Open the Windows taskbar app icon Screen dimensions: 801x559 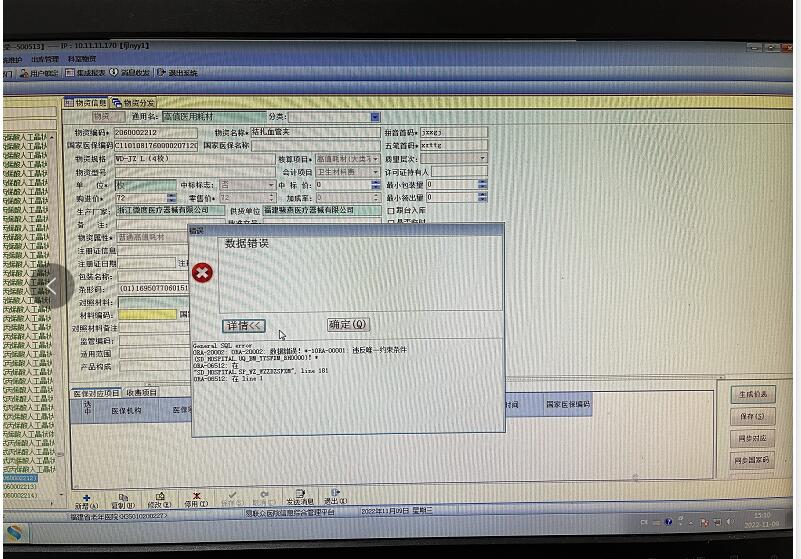tap(15, 534)
